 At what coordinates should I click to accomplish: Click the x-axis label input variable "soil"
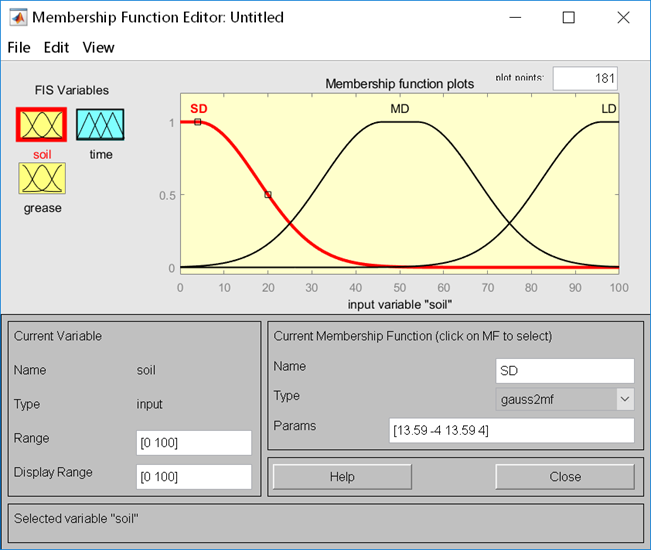click(x=399, y=305)
